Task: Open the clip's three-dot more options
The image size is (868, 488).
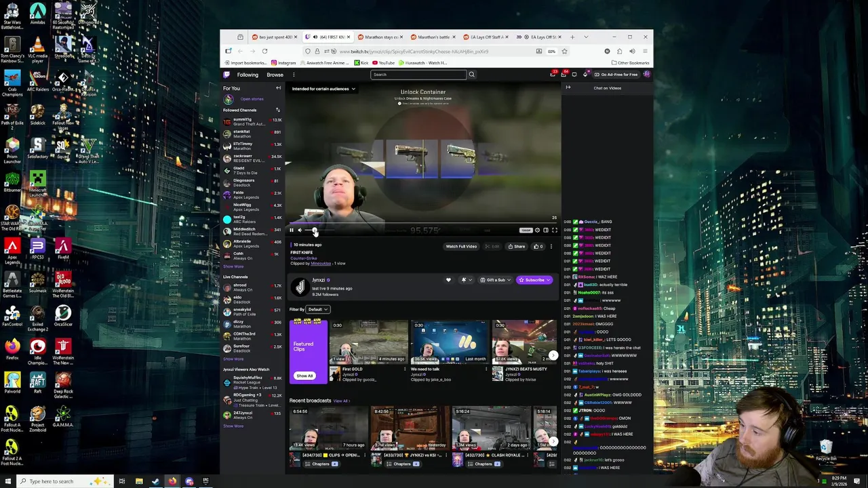Action: 551,247
